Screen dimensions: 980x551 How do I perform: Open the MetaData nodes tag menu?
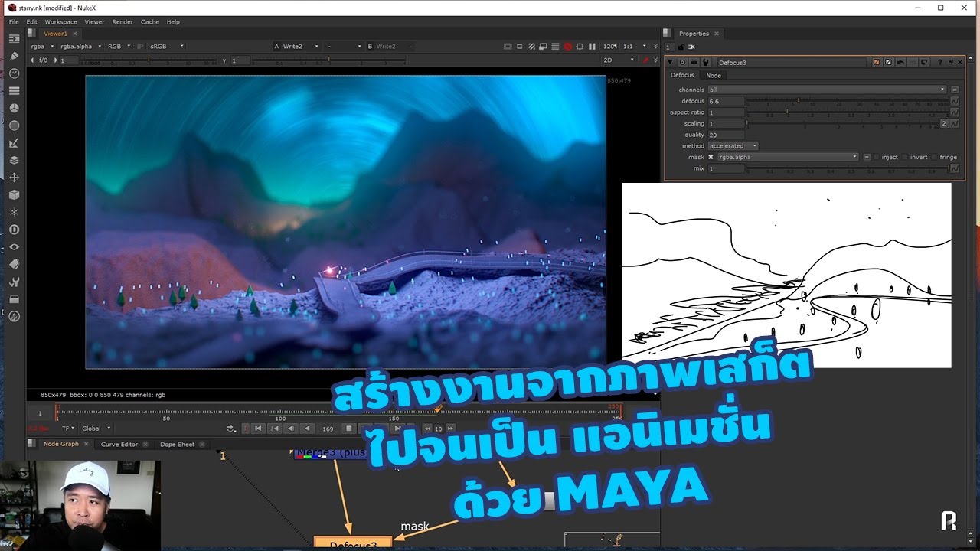click(14, 264)
